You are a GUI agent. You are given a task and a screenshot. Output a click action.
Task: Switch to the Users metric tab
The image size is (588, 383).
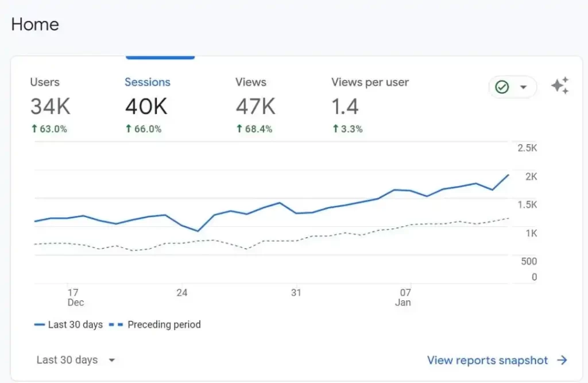click(x=45, y=82)
